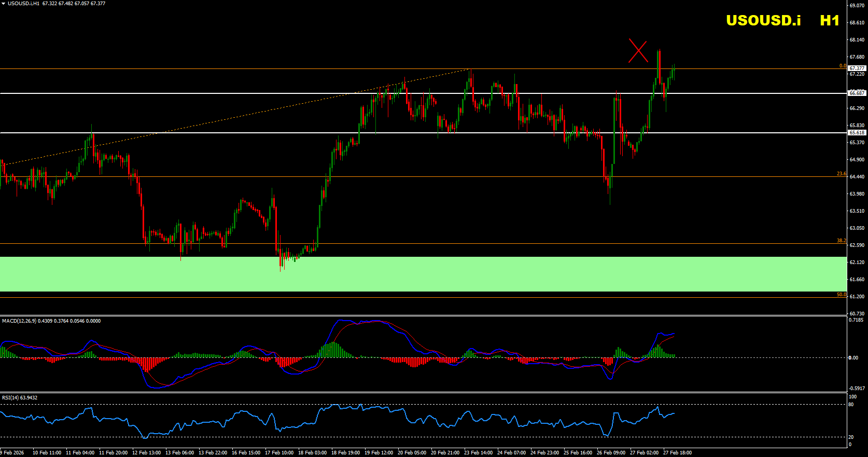Select the 65.618 price tag on the price axis

(857, 133)
